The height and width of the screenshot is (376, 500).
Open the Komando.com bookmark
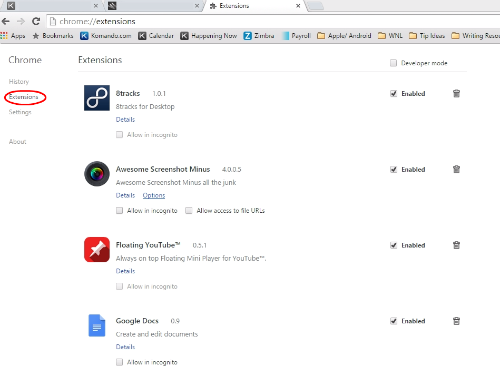106,36
